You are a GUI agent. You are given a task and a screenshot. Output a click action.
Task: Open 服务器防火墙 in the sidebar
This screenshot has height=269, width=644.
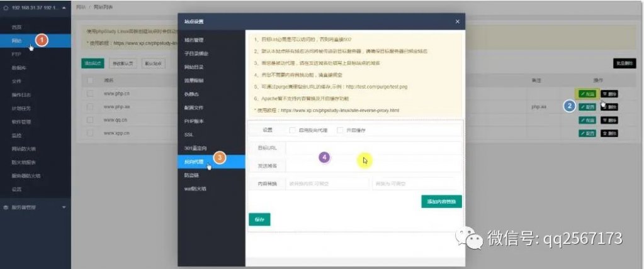tap(26, 176)
